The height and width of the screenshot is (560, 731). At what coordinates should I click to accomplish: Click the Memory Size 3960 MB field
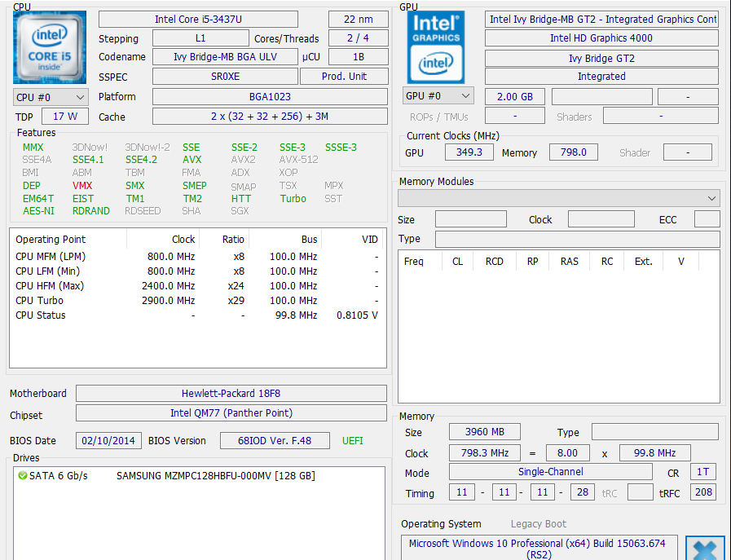pos(485,432)
